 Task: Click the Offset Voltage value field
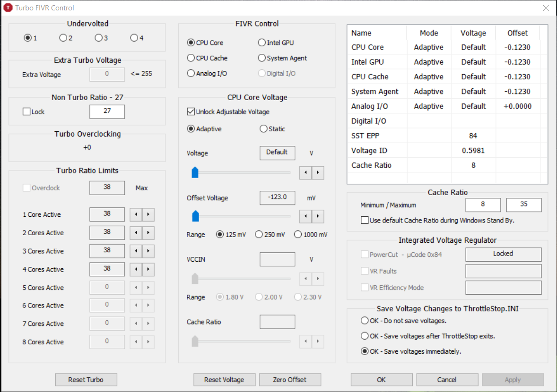pyautogui.click(x=277, y=197)
